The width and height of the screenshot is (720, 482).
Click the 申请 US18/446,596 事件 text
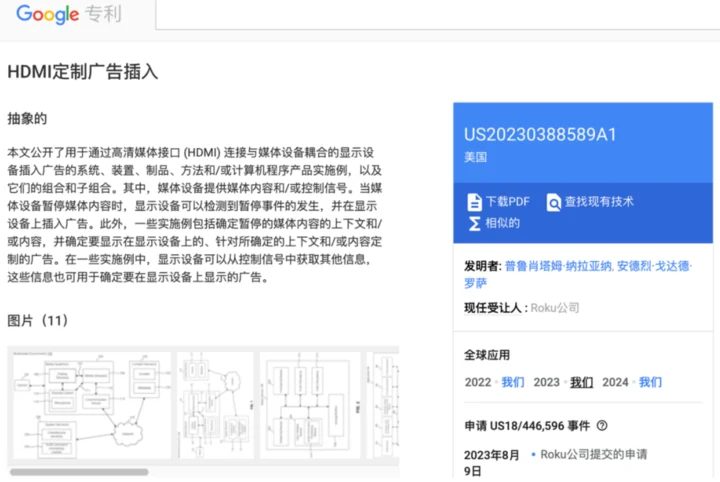[x=527, y=426]
